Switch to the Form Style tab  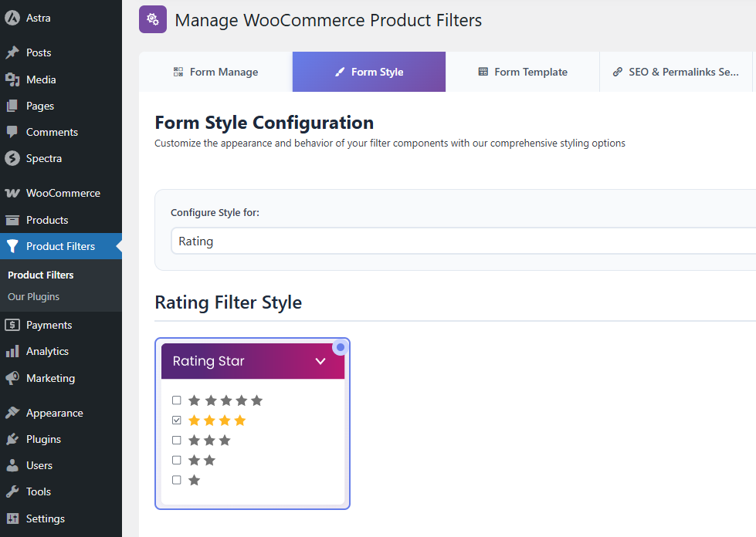click(369, 72)
